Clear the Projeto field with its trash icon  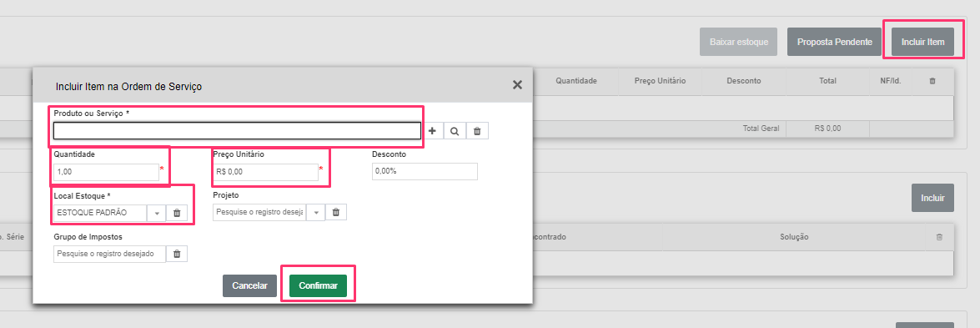click(335, 212)
